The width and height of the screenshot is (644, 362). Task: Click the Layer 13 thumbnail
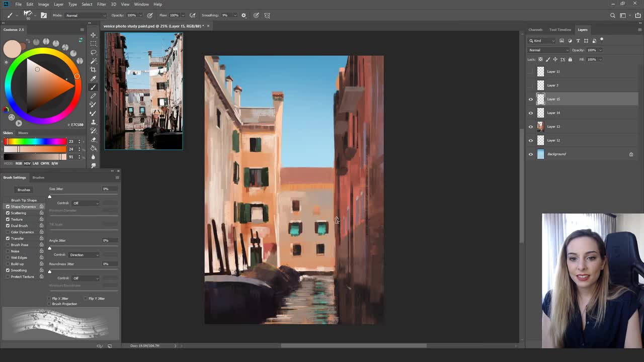pyautogui.click(x=540, y=126)
